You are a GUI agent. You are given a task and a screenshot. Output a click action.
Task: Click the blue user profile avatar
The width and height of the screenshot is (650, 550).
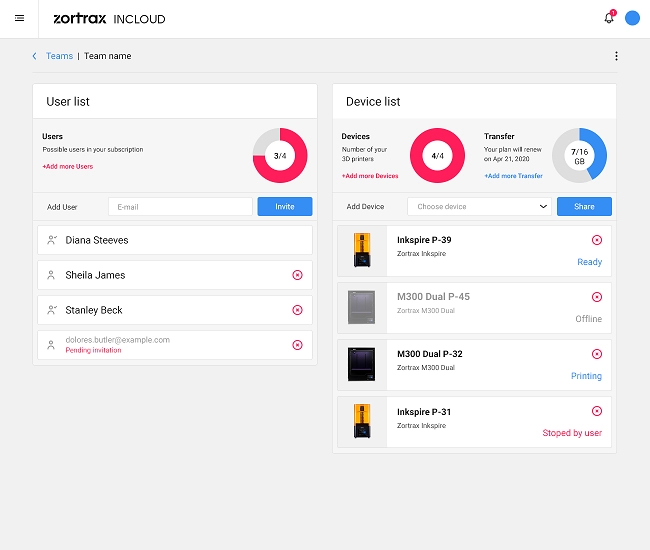click(x=632, y=18)
